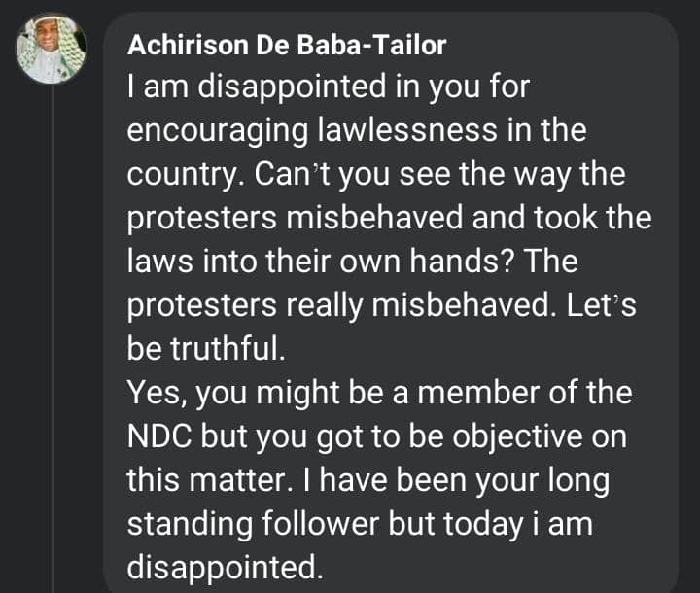Click the line starting 'I am disappointed in you'
The image size is (700, 593).
(x=329, y=87)
